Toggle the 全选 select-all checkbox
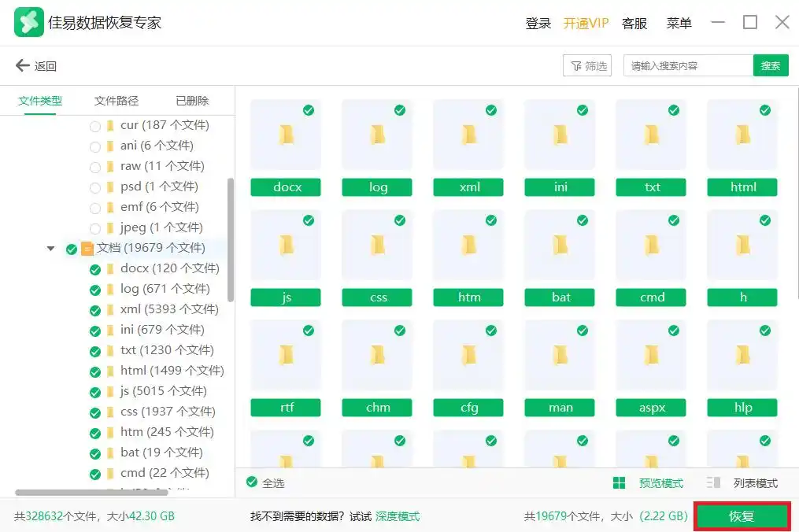This screenshot has height=532, width=799. coord(252,482)
